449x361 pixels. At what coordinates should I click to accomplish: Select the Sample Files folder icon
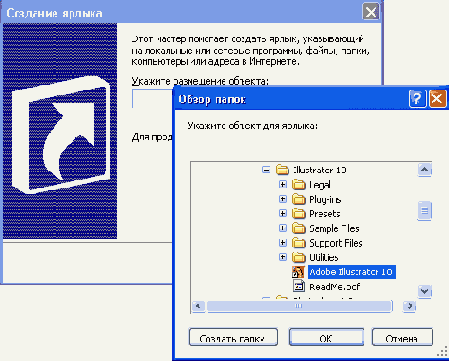click(299, 228)
